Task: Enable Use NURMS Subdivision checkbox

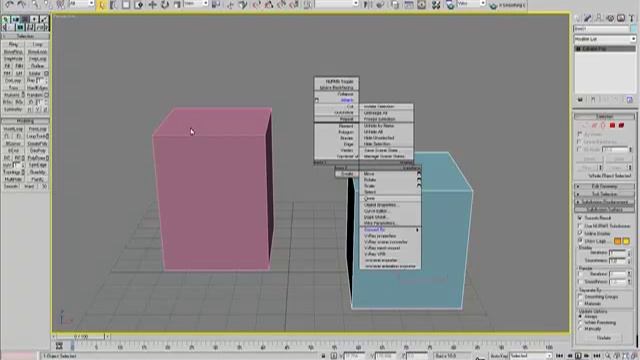Action: coord(580,226)
